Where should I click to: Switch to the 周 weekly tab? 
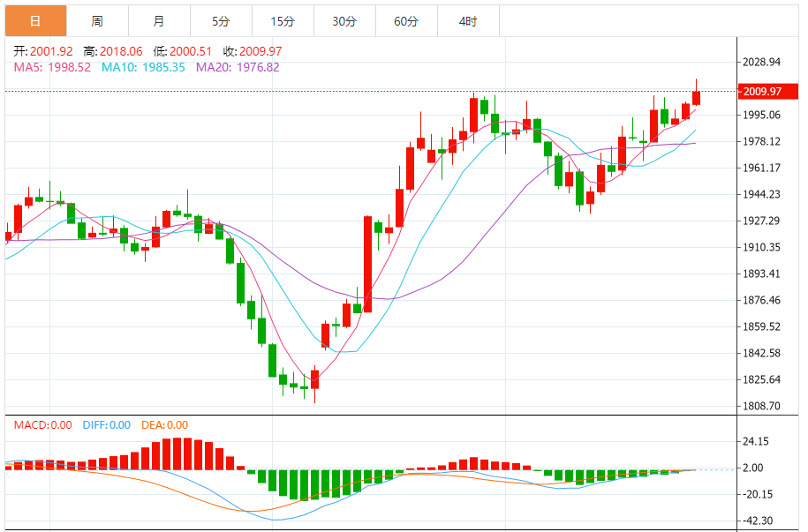[97, 21]
